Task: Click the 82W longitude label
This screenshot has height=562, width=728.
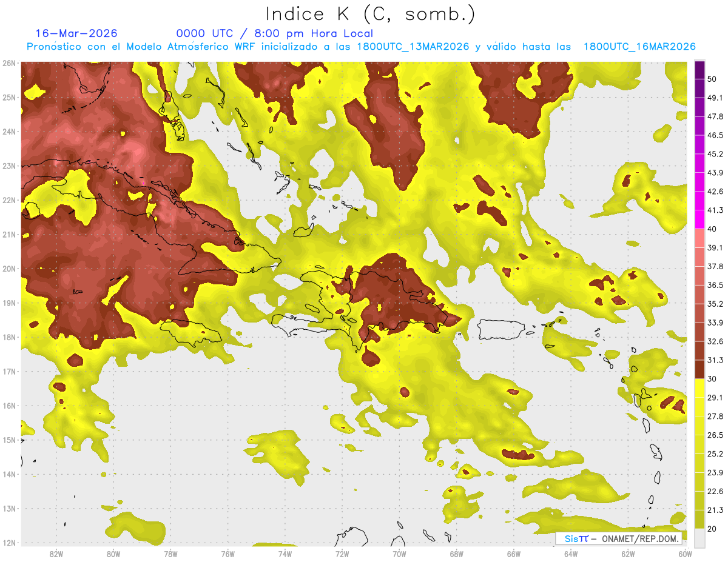Action: point(56,554)
